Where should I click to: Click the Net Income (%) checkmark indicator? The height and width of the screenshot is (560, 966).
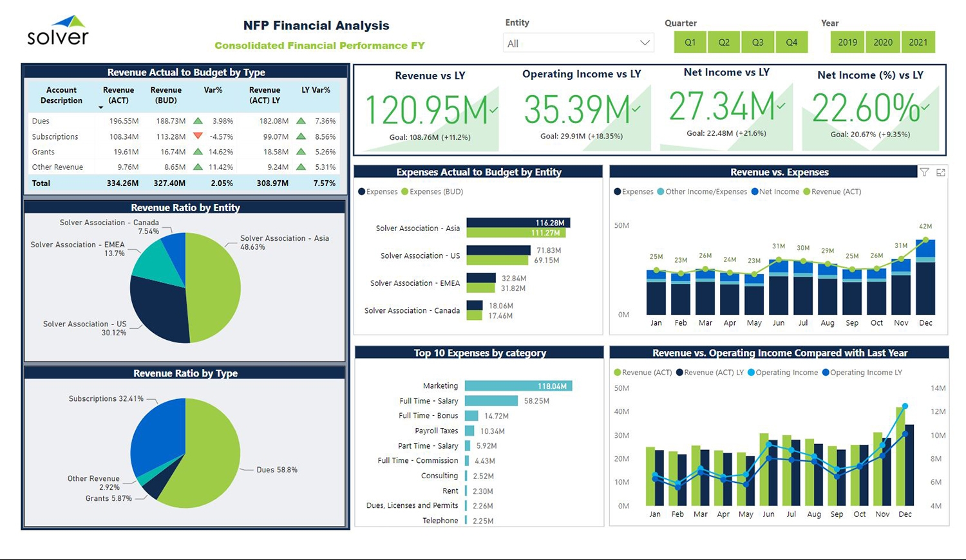coord(925,107)
